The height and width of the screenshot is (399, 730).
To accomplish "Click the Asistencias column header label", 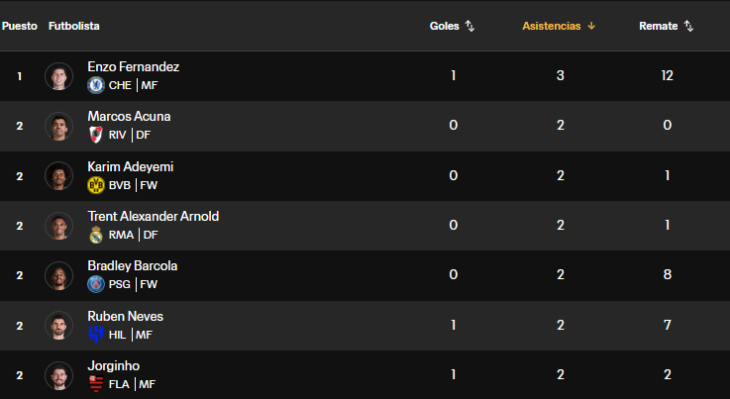I will [551, 26].
